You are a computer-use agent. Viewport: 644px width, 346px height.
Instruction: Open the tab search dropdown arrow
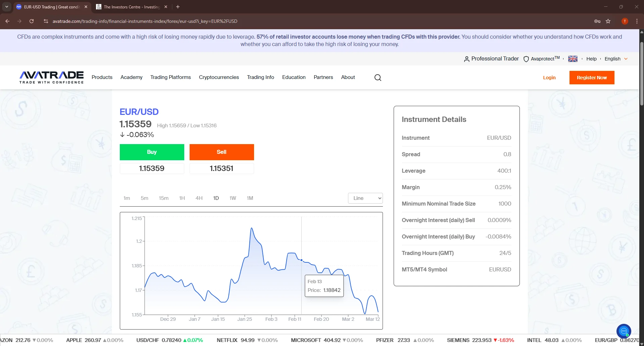click(6, 7)
